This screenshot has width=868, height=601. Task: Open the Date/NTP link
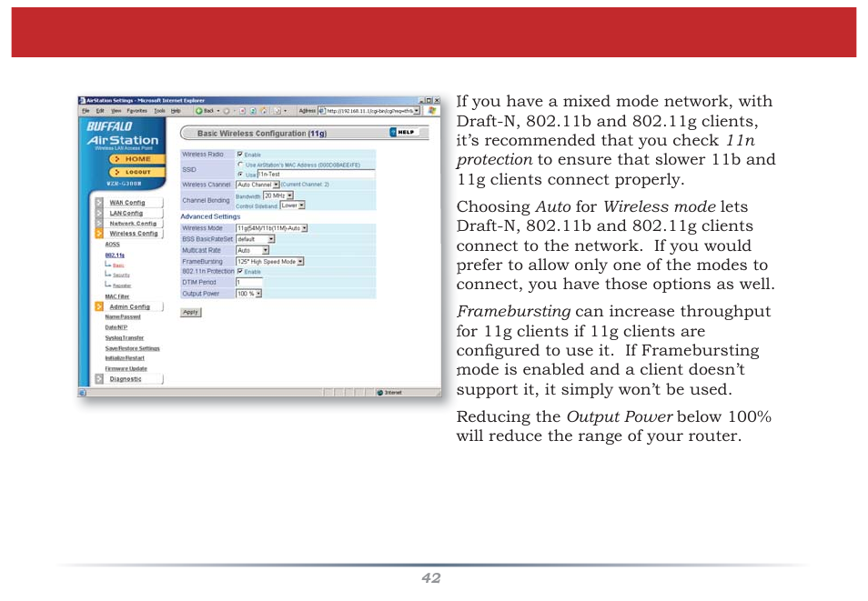click(x=116, y=327)
